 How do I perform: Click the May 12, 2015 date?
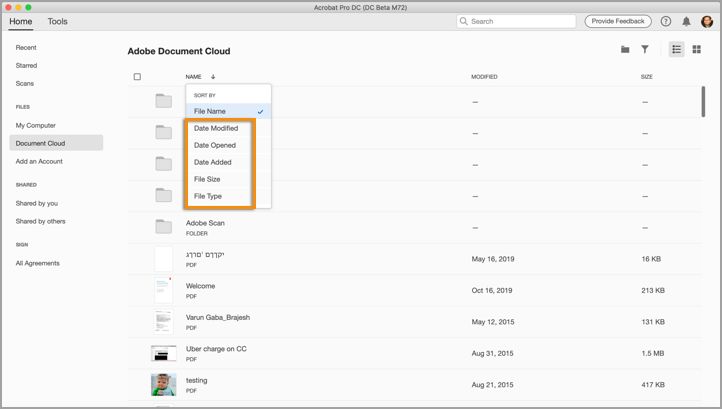493,322
